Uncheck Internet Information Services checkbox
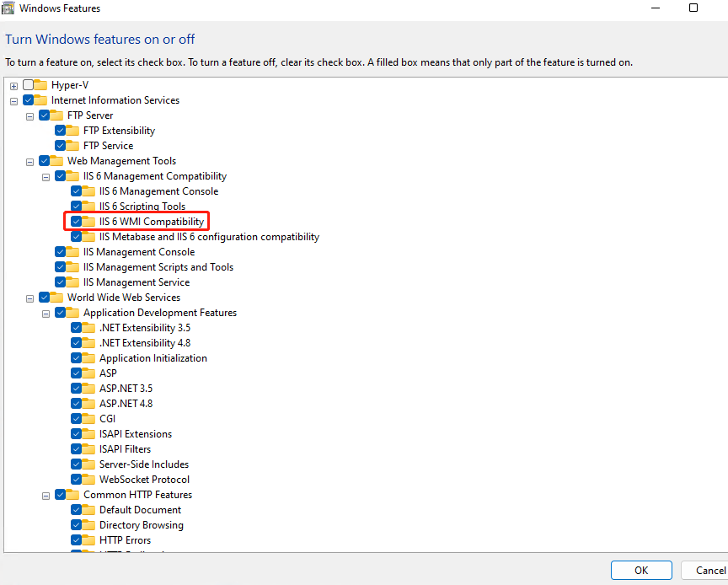The image size is (728, 585). (x=29, y=100)
